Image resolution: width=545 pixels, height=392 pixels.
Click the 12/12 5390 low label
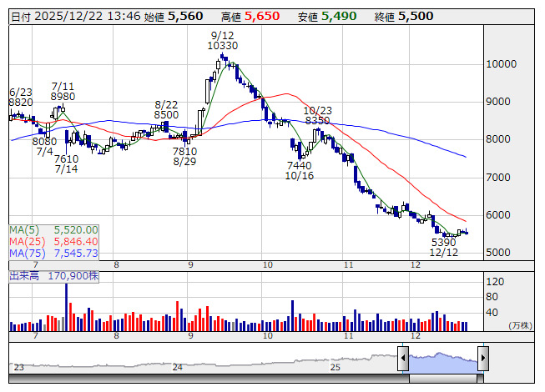pos(442,248)
